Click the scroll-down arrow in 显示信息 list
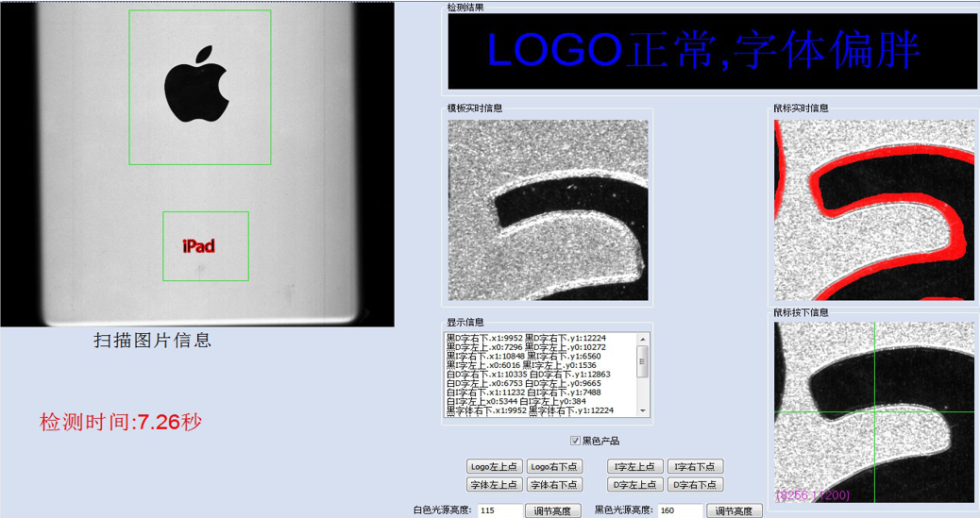 point(643,410)
